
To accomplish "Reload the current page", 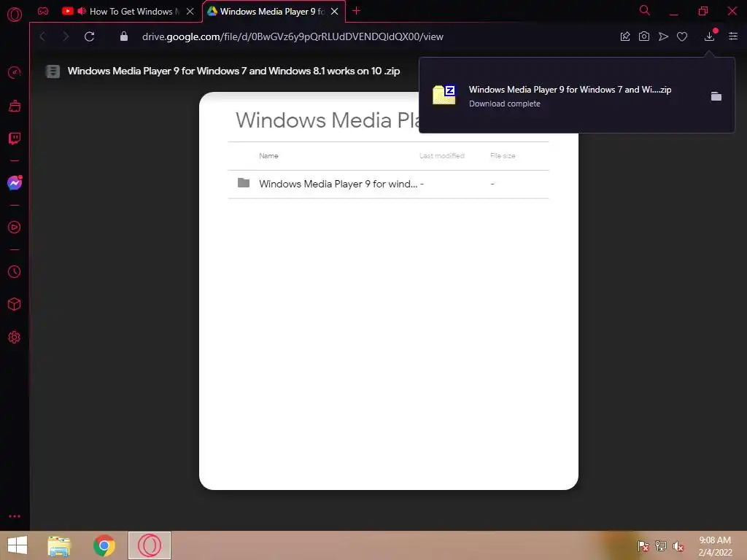I will coord(89,36).
